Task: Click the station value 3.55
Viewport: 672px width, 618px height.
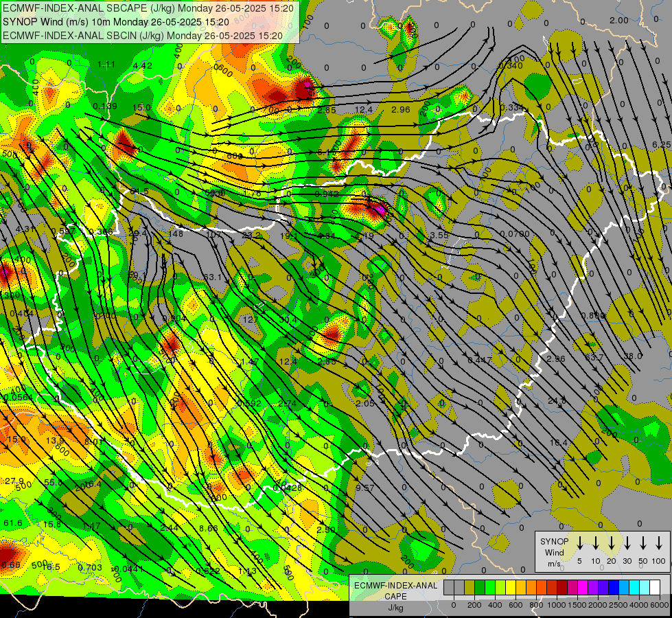Action: click(439, 235)
